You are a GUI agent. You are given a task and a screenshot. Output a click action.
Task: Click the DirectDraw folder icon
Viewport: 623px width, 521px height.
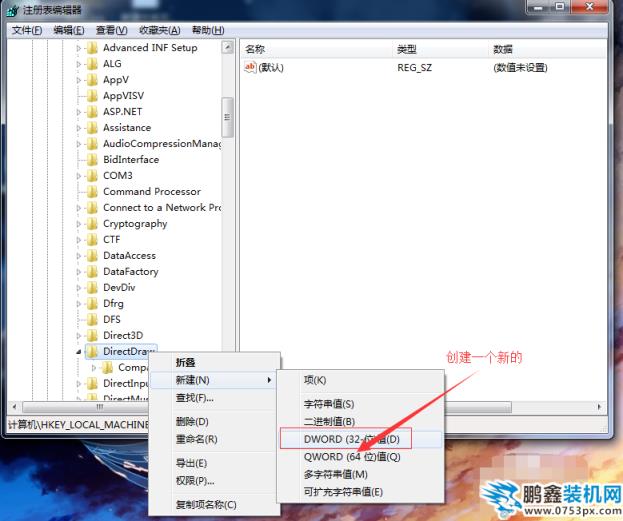pyautogui.click(x=92, y=351)
